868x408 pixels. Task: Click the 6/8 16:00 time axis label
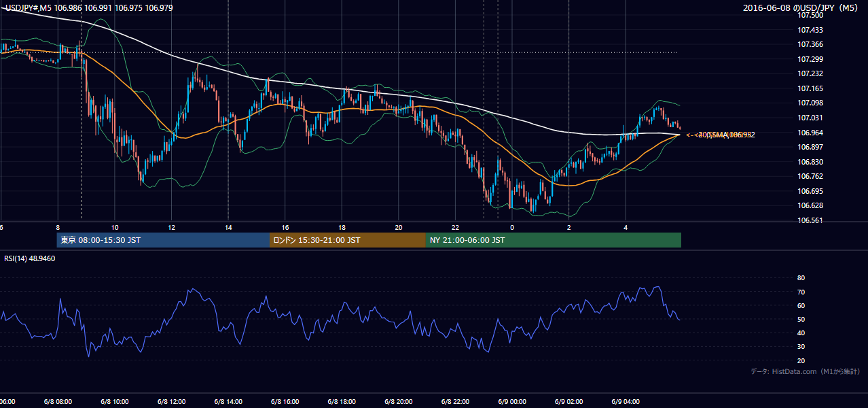tap(285, 401)
